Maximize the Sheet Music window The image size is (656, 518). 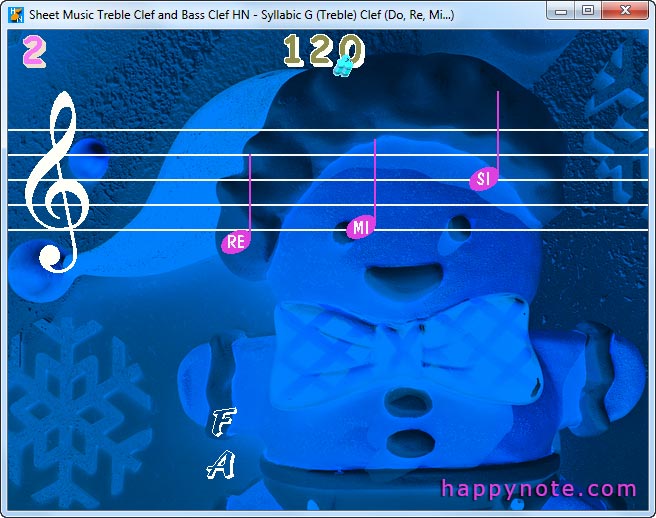pyautogui.click(x=588, y=10)
